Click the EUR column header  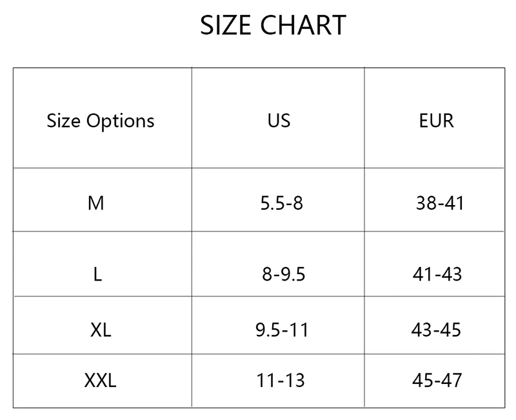tap(435, 118)
